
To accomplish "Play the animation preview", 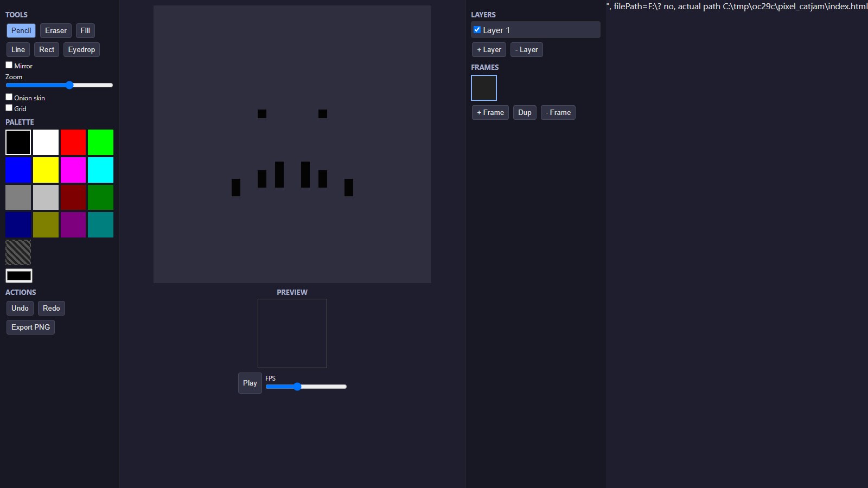I will tap(250, 383).
